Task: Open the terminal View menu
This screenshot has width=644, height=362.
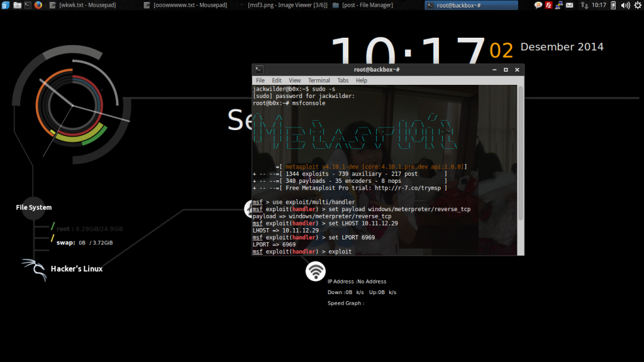Action: (294, 80)
